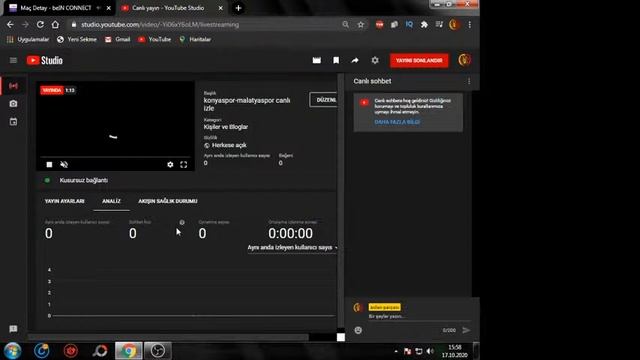Open the Uygulamalar bookmark
This screenshot has height=360, width=640.
coord(28,40)
